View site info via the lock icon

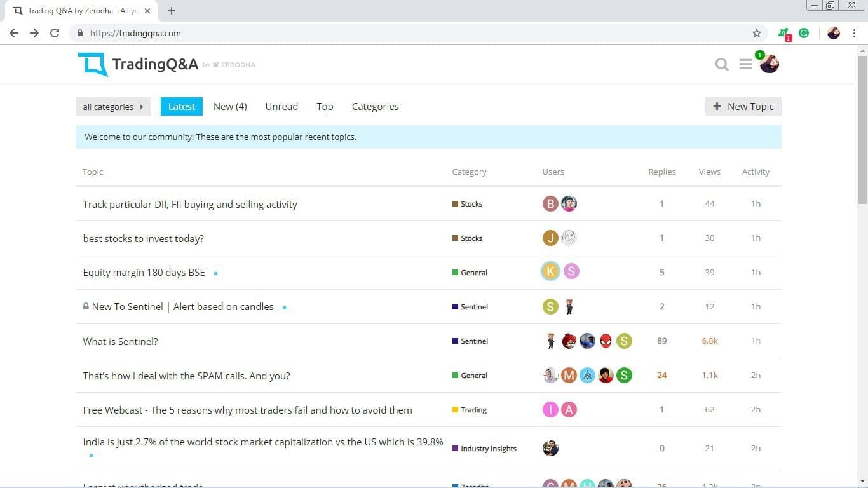(79, 33)
